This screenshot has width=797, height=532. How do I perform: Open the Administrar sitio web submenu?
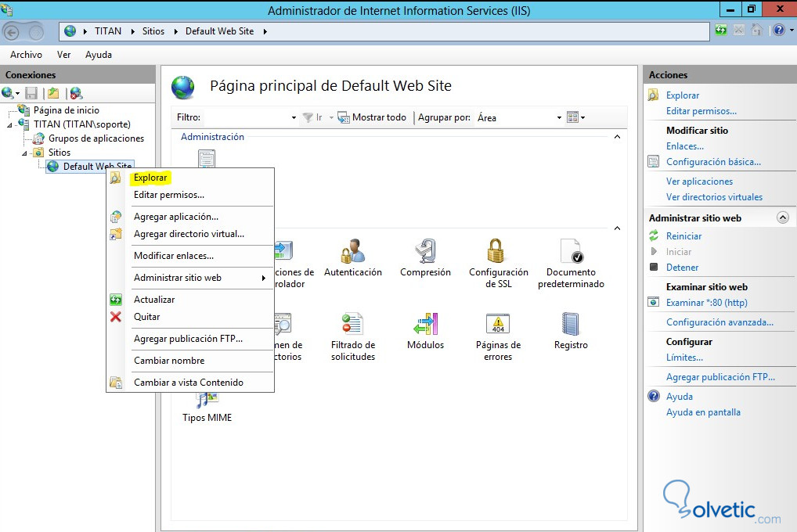point(190,278)
